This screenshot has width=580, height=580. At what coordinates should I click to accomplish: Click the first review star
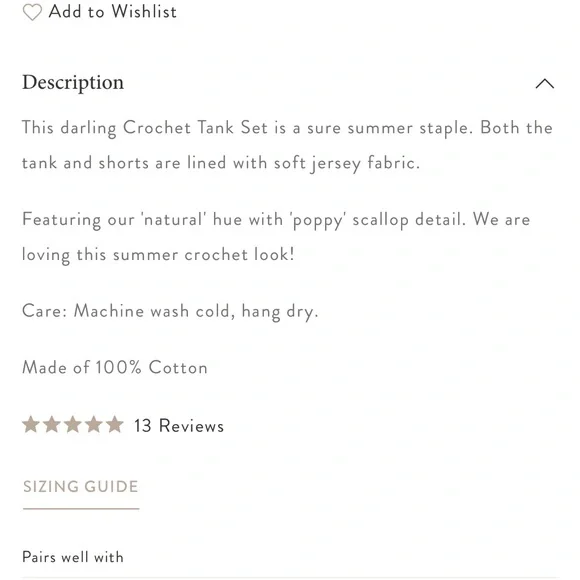click(x=31, y=424)
